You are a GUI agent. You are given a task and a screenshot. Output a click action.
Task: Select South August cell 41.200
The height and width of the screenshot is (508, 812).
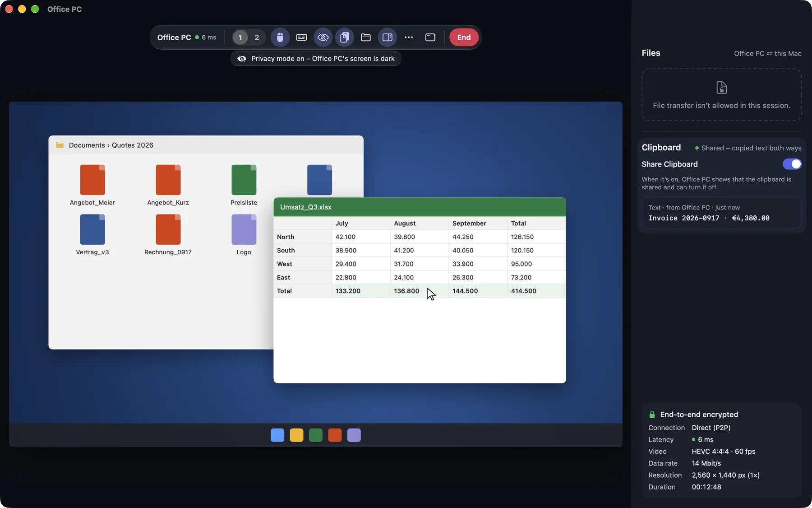[x=420, y=250]
